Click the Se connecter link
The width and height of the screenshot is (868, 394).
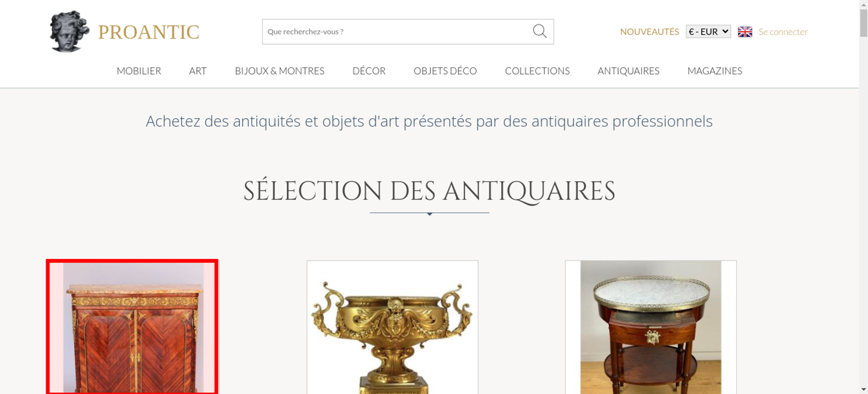tap(783, 32)
